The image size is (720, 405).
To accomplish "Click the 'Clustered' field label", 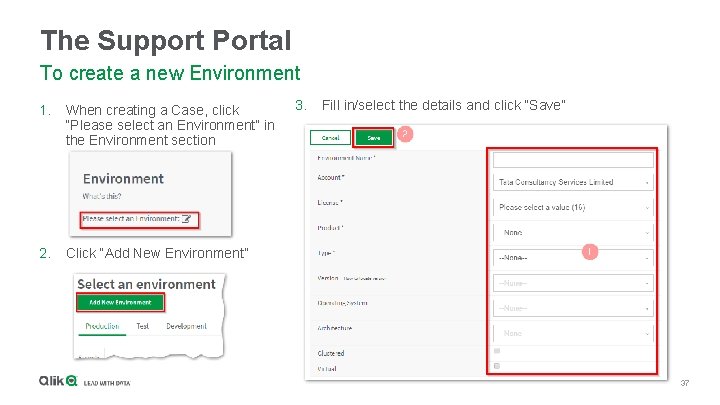I will 331,353.
